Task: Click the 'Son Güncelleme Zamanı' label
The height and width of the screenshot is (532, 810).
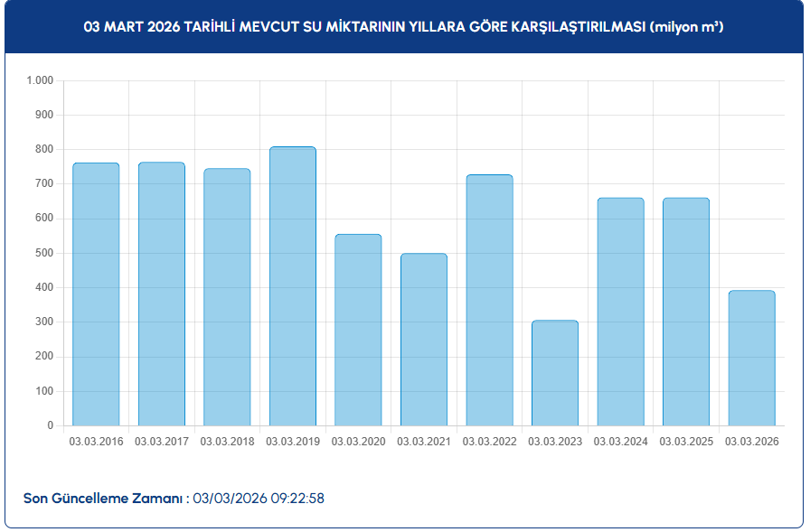Action: (x=106, y=498)
